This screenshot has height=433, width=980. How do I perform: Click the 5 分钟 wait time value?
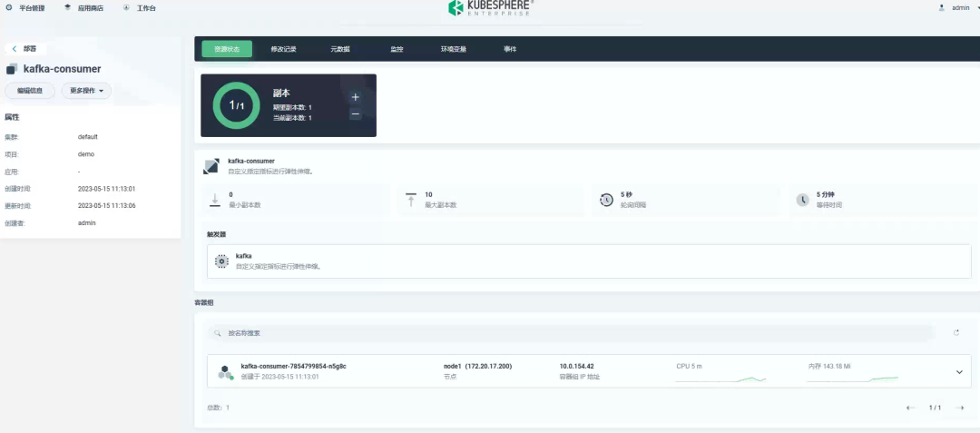point(825,194)
